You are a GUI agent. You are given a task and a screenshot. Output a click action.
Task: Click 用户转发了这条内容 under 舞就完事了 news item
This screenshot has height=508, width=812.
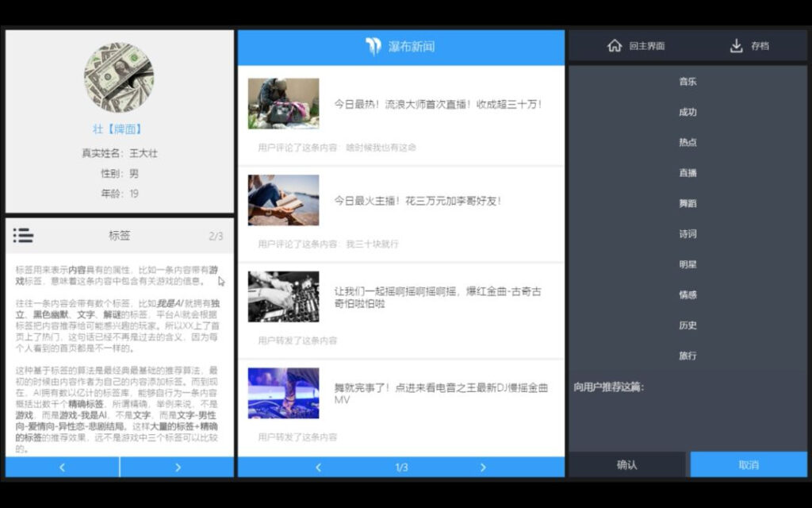coord(297,437)
